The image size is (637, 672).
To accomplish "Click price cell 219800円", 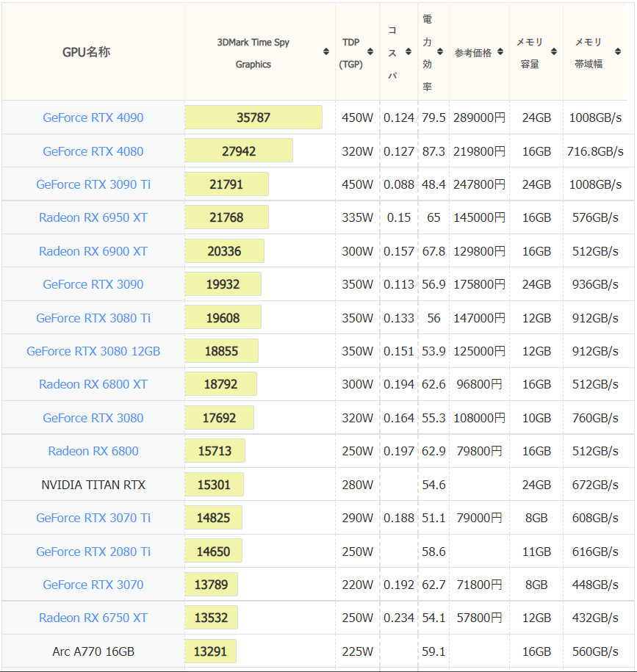I will coord(479,151).
